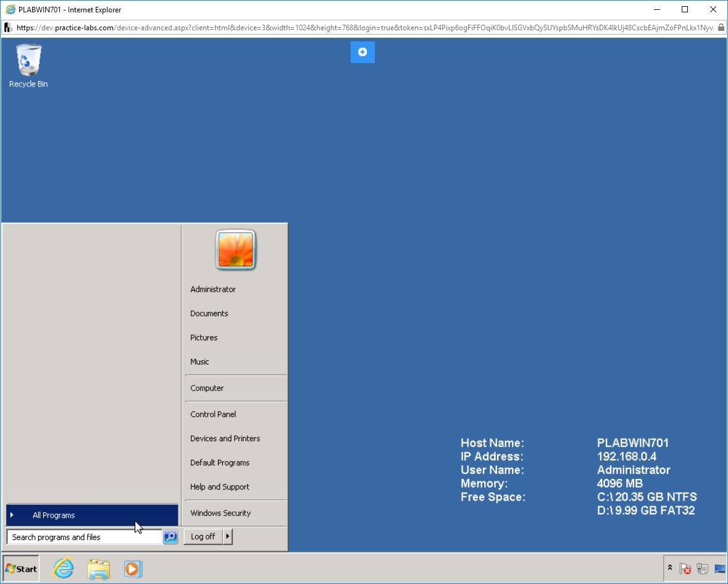The width and height of the screenshot is (728, 584).
Task: Click the blue plus toolbar button
Action: pyautogui.click(x=362, y=52)
